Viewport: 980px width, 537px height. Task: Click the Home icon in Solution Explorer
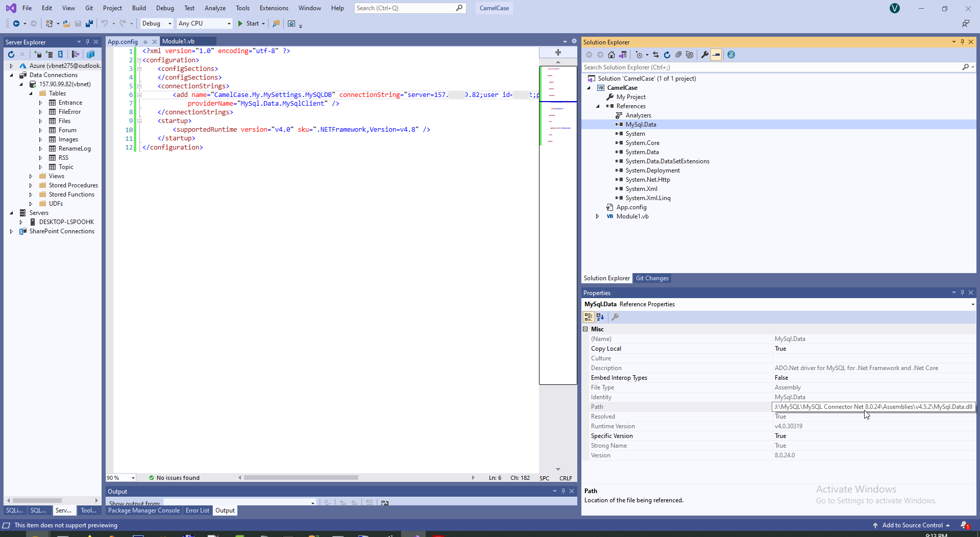(x=611, y=55)
